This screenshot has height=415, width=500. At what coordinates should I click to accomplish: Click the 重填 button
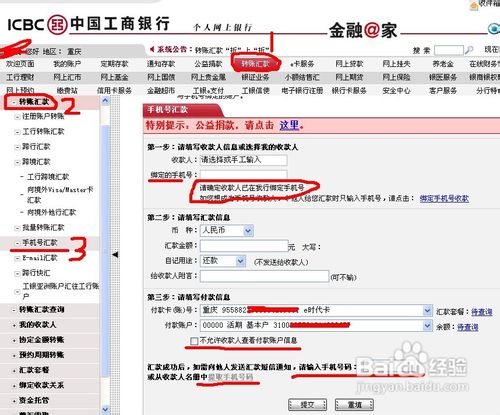(x=354, y=405)
